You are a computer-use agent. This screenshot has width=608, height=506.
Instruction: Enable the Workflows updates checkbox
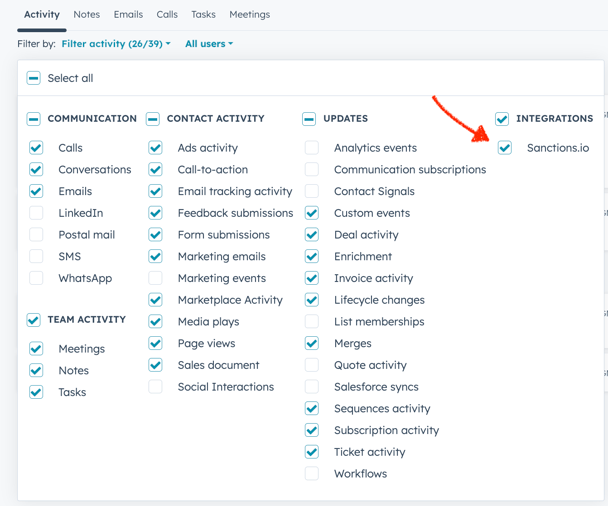click(312, 474)
